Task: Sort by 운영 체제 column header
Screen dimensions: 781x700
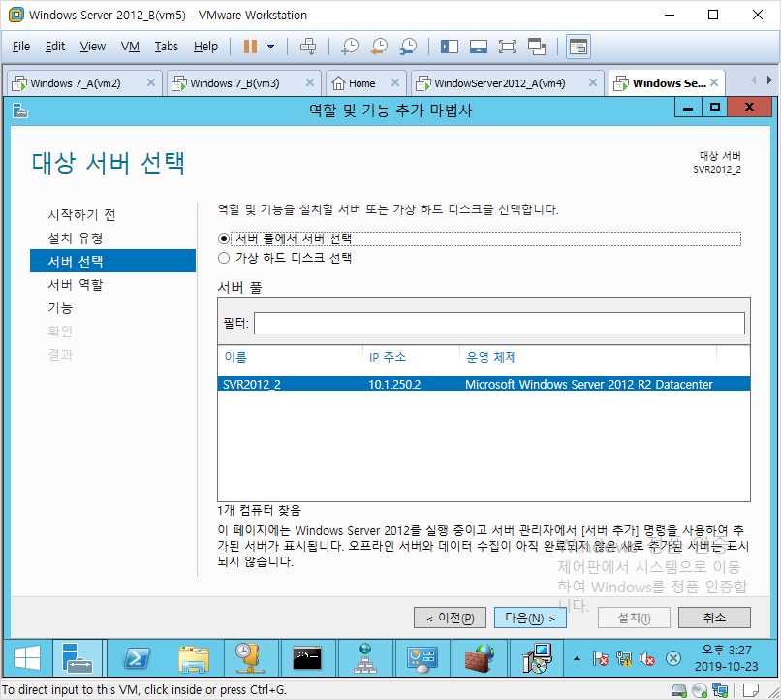Action: click(x=491, y=357)
